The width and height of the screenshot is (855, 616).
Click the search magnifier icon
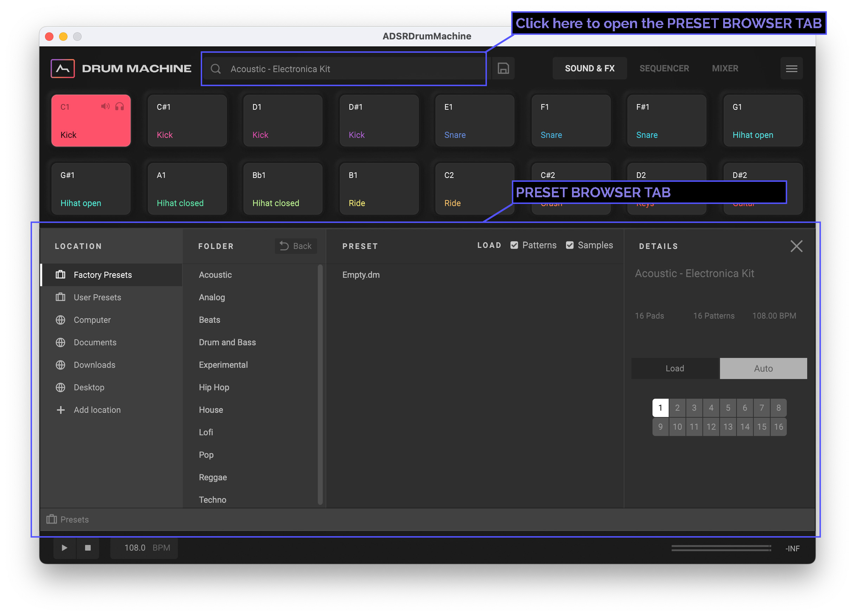click(x=216, y=69)
